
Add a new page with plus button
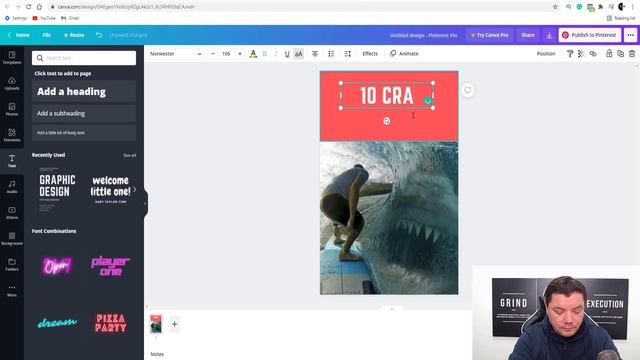click(x=174, y=324)
